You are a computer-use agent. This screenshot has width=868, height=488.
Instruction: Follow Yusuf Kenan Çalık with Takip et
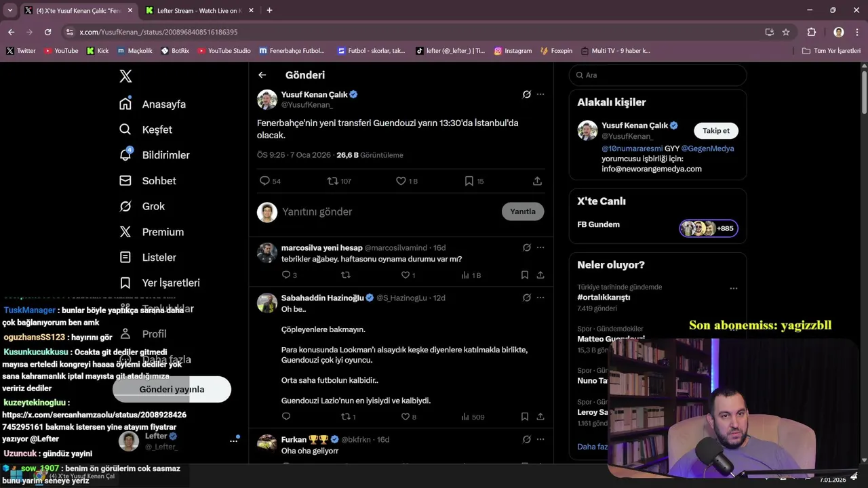716,131
